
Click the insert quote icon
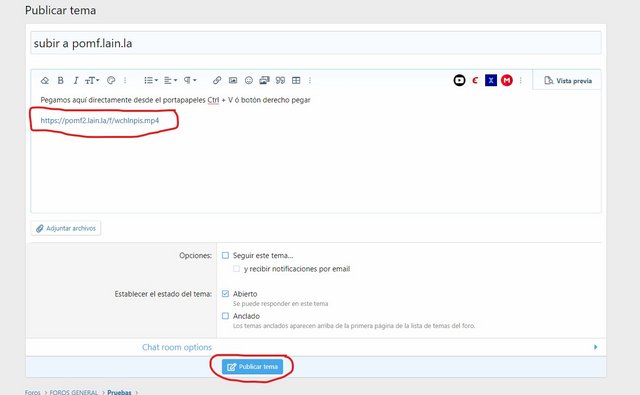280,80
